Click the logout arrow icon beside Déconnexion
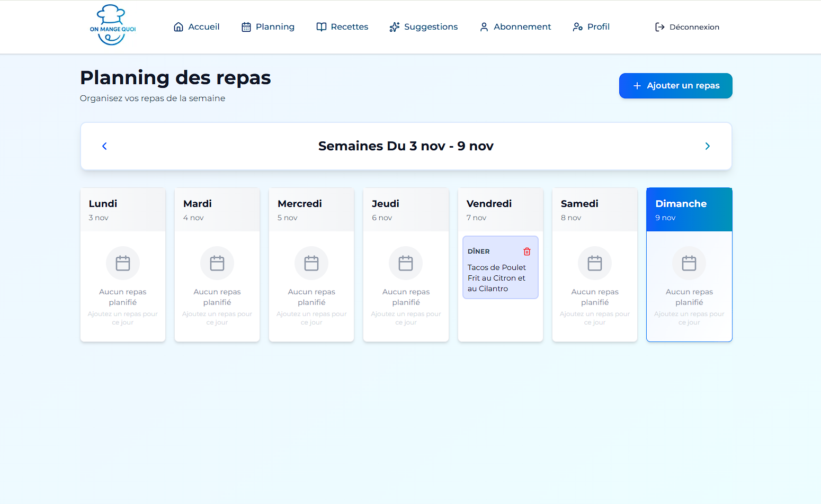Viewport: 821px width, 504px height. [660, 27]
